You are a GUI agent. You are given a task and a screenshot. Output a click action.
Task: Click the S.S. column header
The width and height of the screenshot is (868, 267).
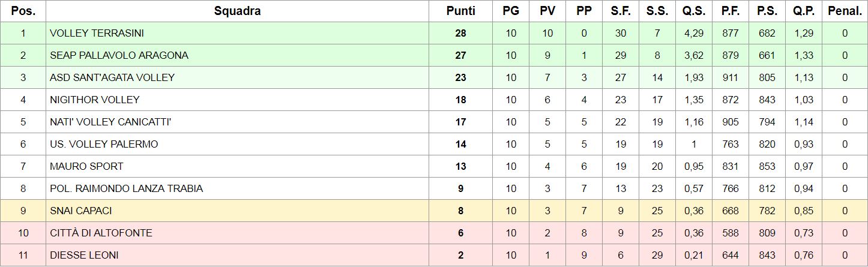point(657,11)
